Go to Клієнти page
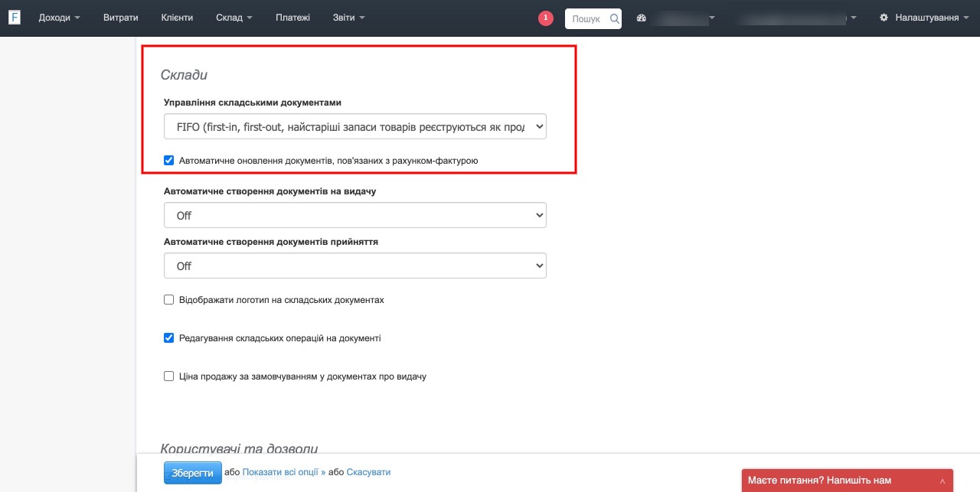The width and height of the screenshot is (980, 492). point(177,18)
